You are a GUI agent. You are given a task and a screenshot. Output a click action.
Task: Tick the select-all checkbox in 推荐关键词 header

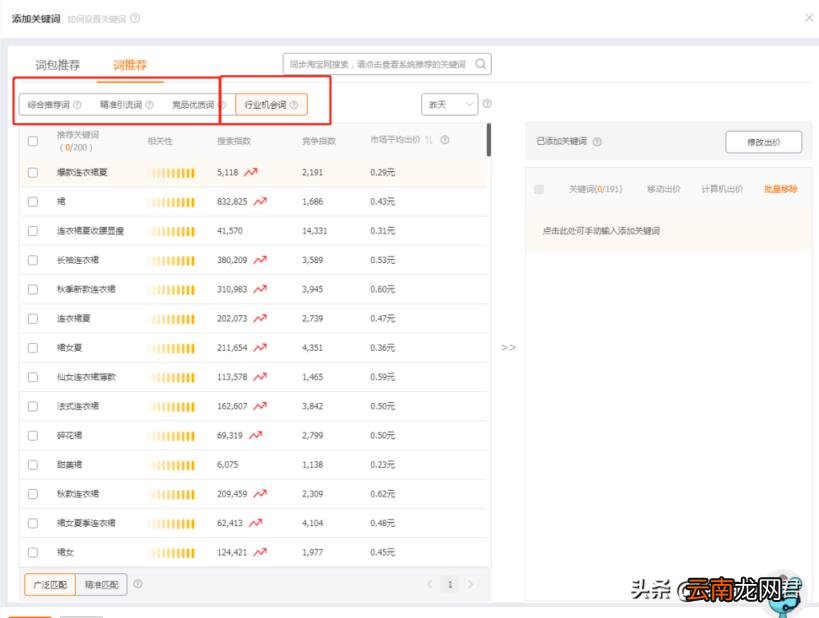coord(33,141)
